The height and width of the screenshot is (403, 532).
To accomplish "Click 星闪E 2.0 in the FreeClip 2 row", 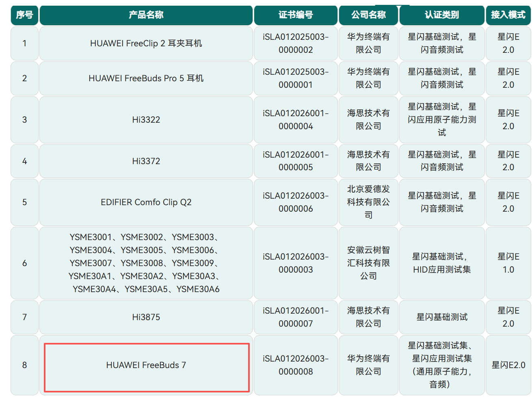I will [x=508, y=43].
